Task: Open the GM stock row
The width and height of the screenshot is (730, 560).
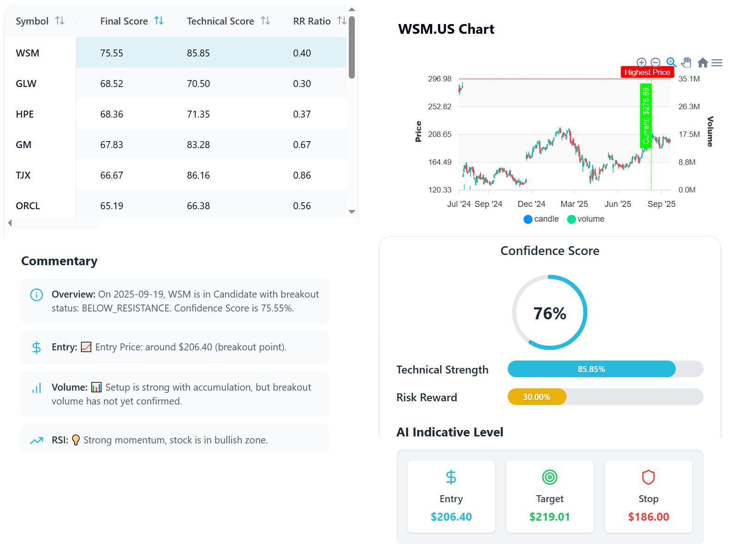Action: (24, 145)
